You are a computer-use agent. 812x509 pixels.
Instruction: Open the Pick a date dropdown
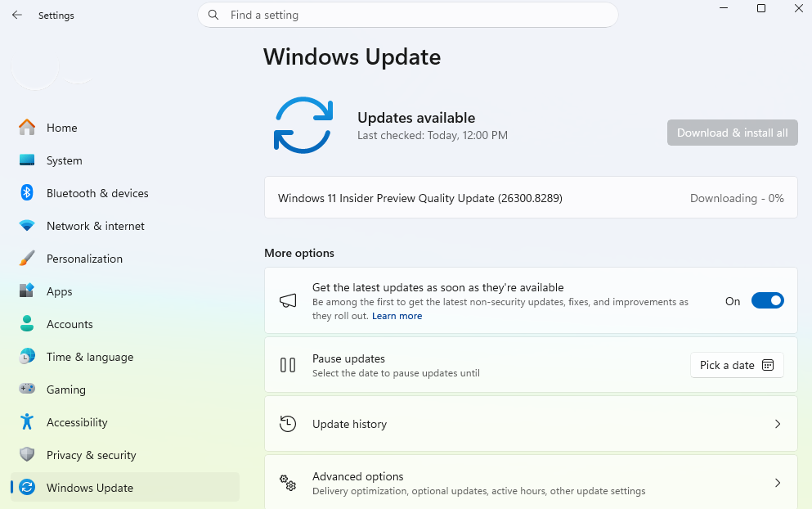coord(737,365)
